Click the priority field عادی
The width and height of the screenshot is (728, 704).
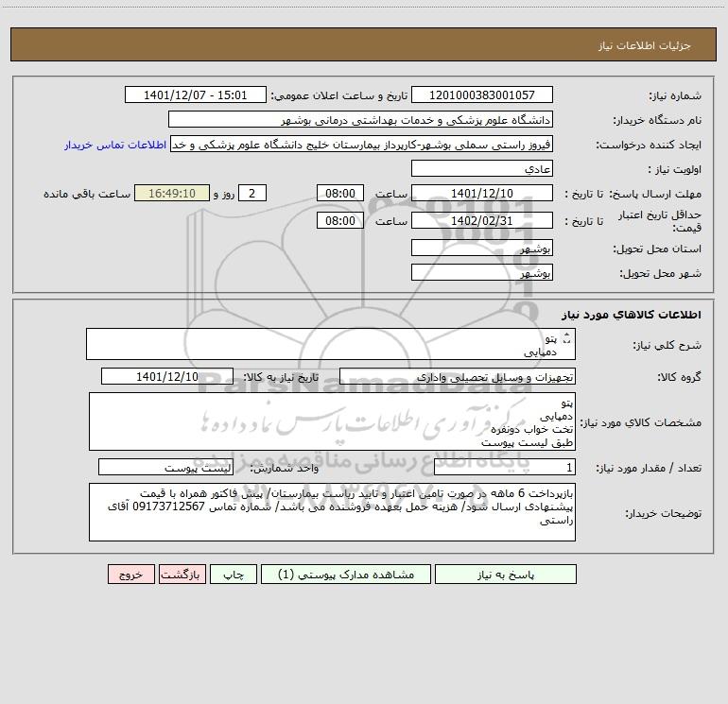(x=482, y=168)
